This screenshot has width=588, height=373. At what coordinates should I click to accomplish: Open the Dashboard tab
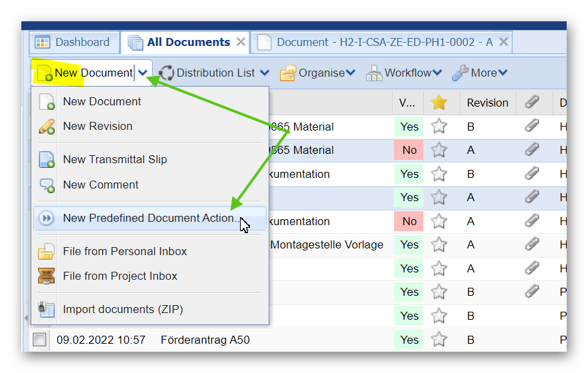coord(74,43)
